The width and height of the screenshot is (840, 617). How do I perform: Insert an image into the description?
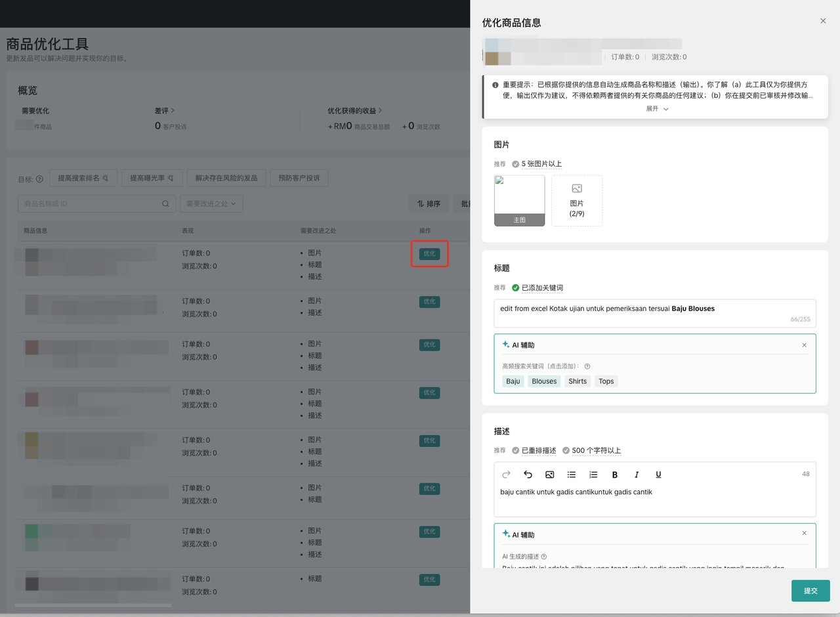[x=550, y=475]
